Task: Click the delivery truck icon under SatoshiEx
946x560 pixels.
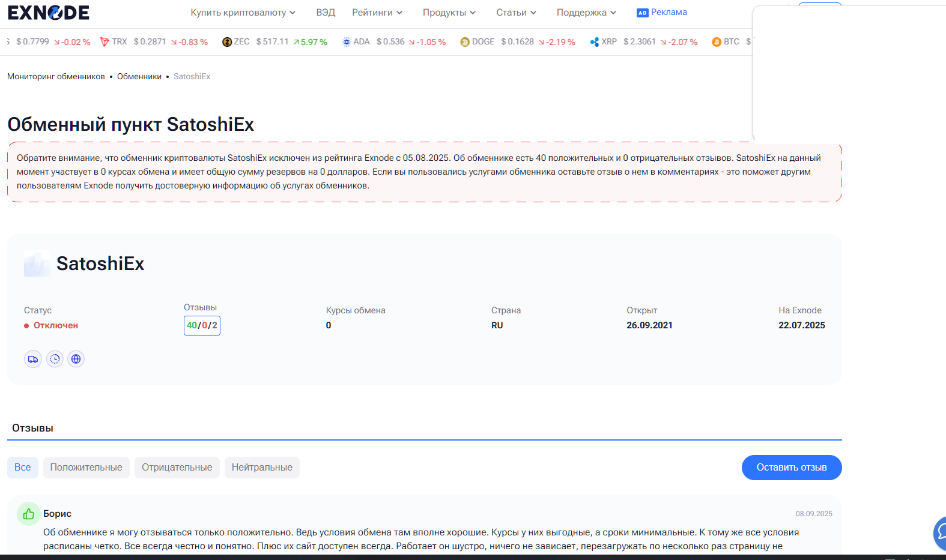Action: (33, 359)
